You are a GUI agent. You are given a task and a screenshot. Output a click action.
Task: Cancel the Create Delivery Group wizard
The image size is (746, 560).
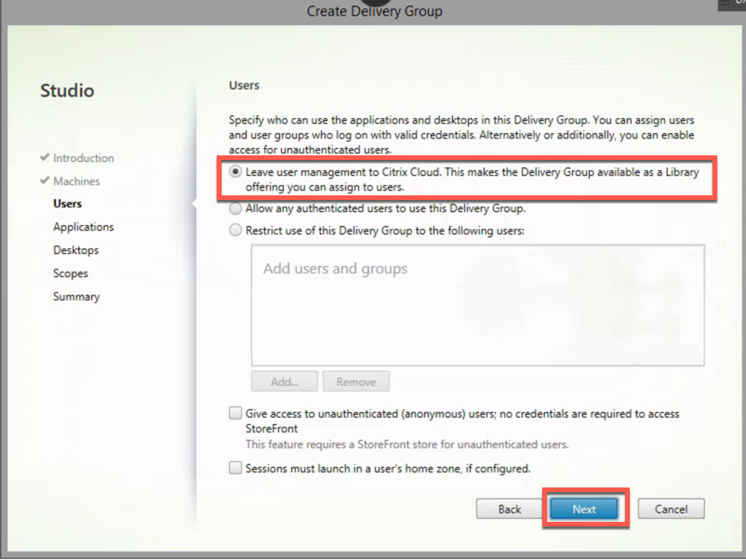[x=672, y=509]
